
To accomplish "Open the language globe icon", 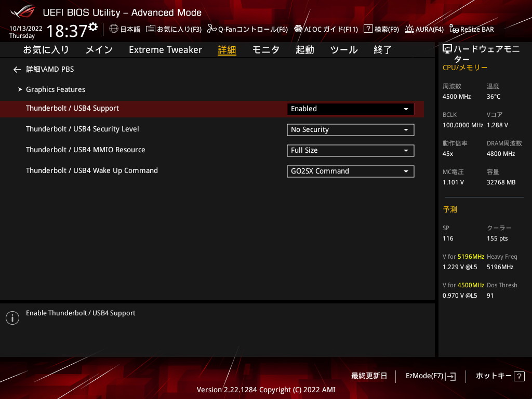I will tap(114, 29).
